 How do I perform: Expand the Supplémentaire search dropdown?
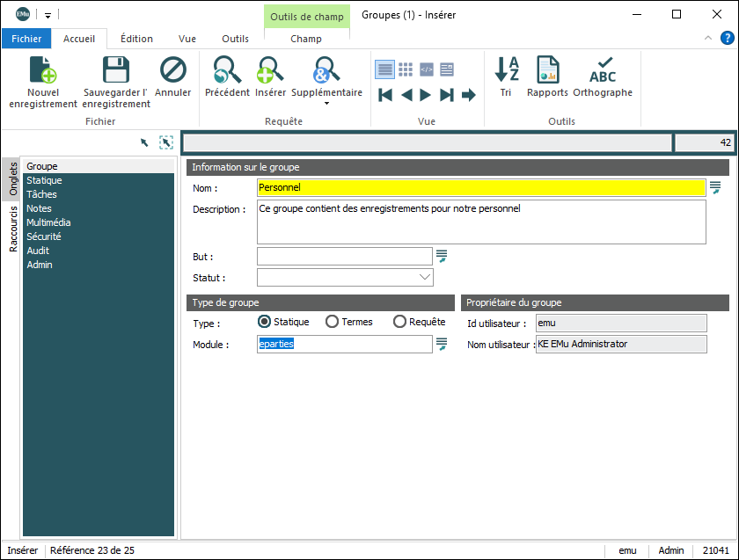click(326, 104)
